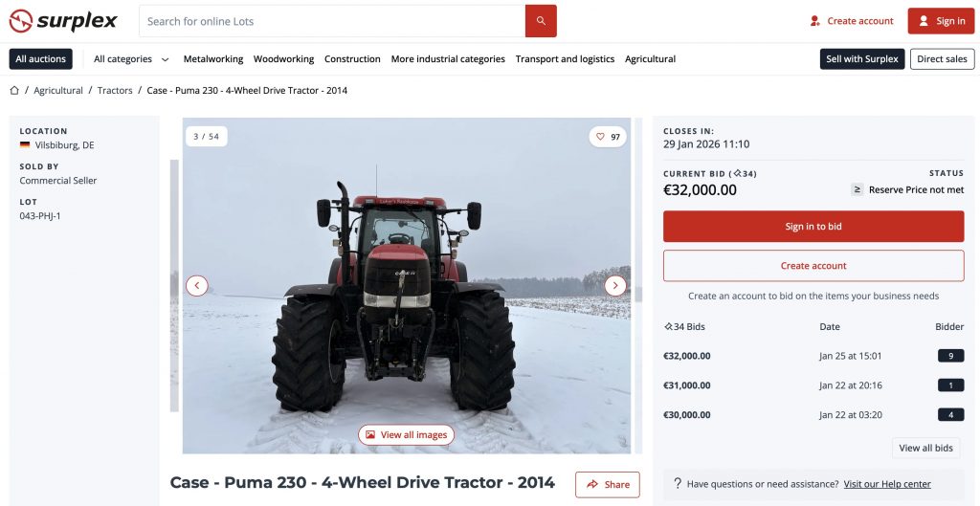The width and height of the screenshot is (980, 506).
Task: Open the Metalworking category
Action: [213, 59]
